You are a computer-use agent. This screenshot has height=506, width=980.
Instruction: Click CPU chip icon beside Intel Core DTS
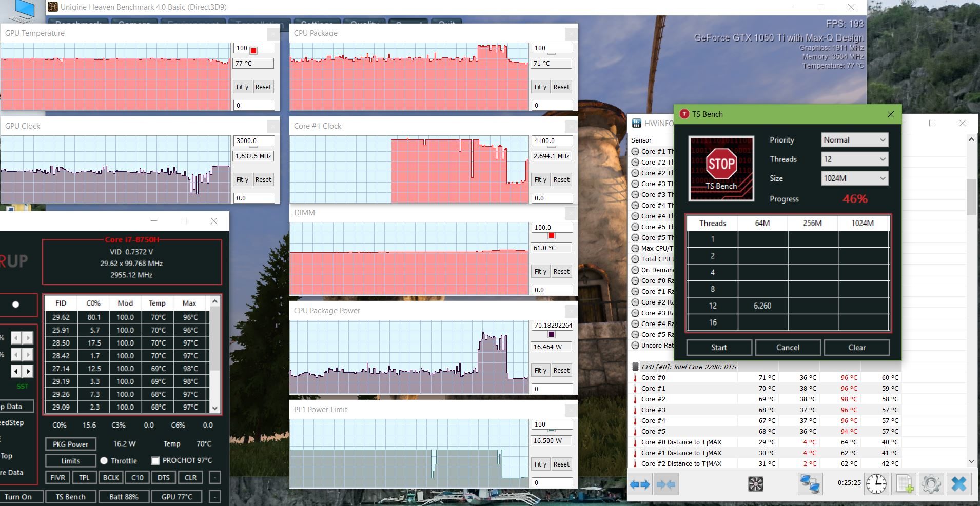tap(635, 367)
